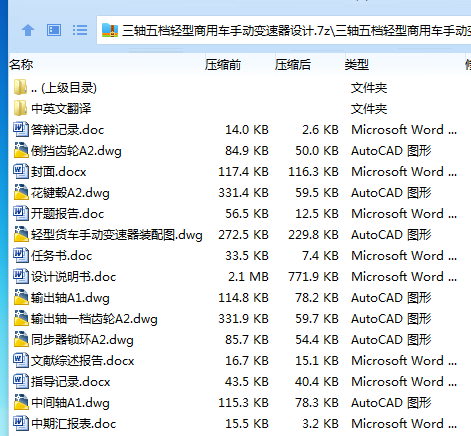Click AutoCAD icon of 输出轴一档齿轮A2.dwg
The height and width of the screenshot is (436, 471).
21,318
